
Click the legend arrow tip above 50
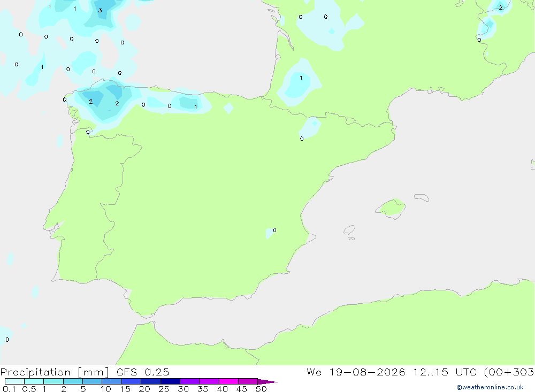click(267, 381)
